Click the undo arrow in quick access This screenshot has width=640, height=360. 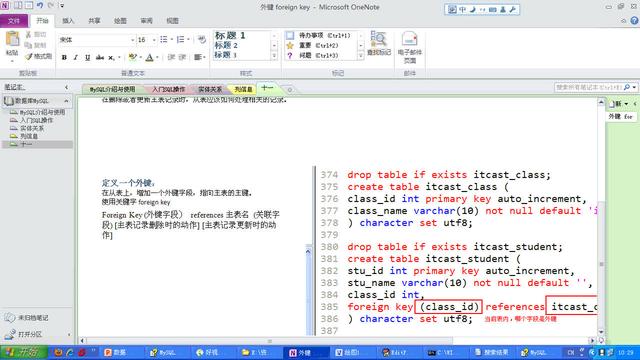pyautogui.click(x=40, y=5)
